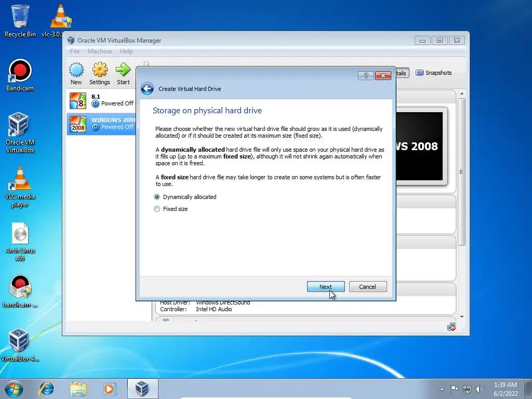Click the Show desktop strip

[528, 389]
